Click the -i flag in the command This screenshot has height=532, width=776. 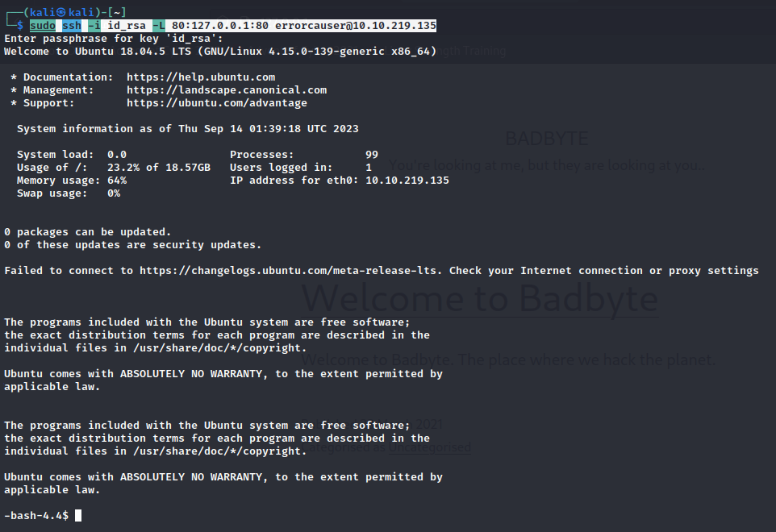coord(94,26)
